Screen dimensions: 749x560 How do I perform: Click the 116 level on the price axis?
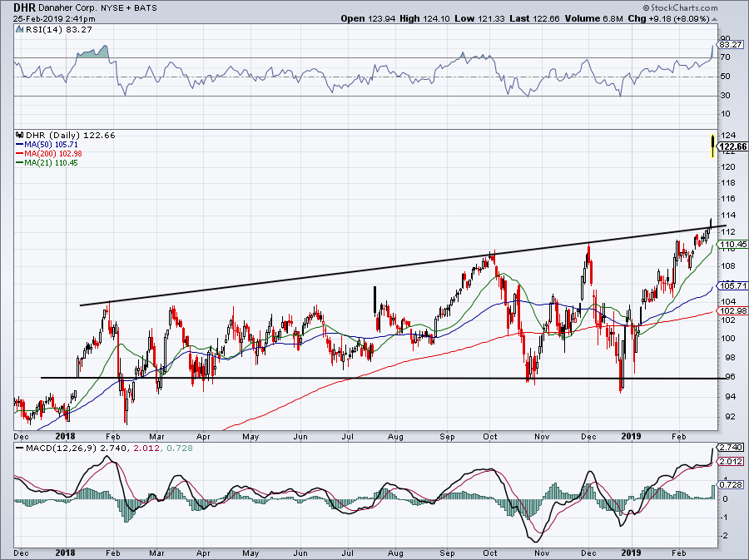click(x=727, y=199)
